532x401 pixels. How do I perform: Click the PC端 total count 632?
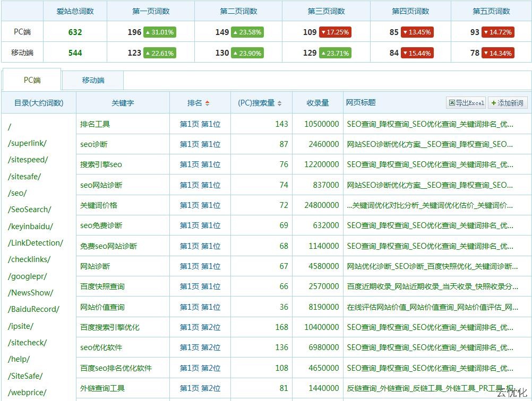(x=75, y=32)
